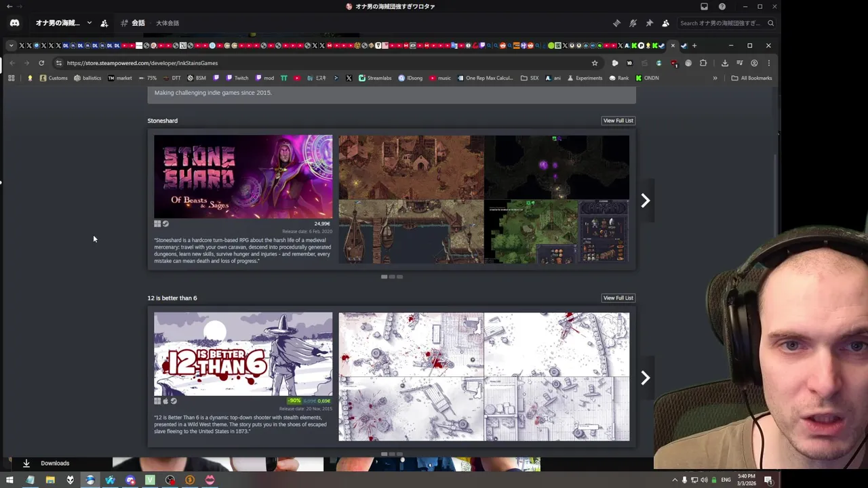Expand the Discord server name dropdown

(89, 23)
